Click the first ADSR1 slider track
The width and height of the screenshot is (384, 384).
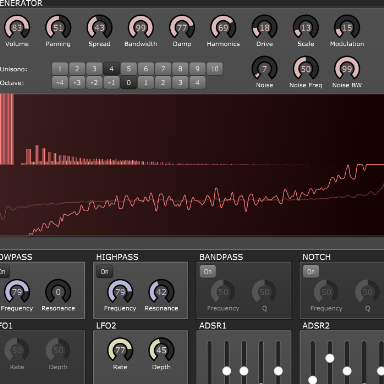209,362
